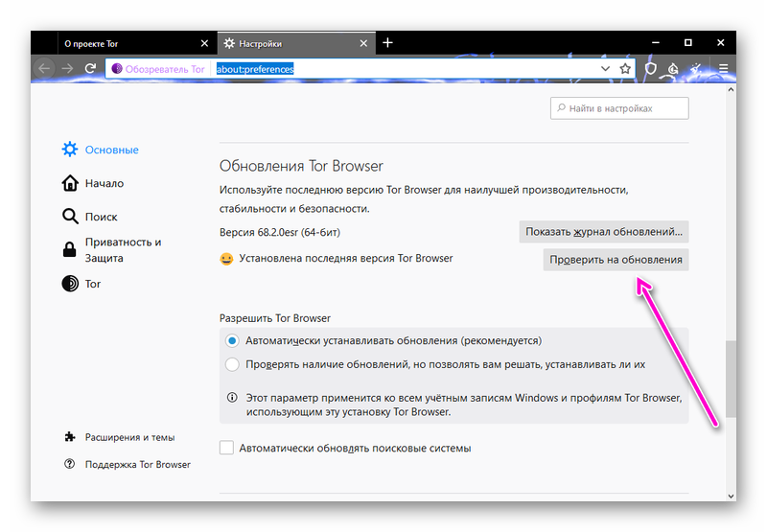
Task: Maximize the browser window
Action: [687, 43]
